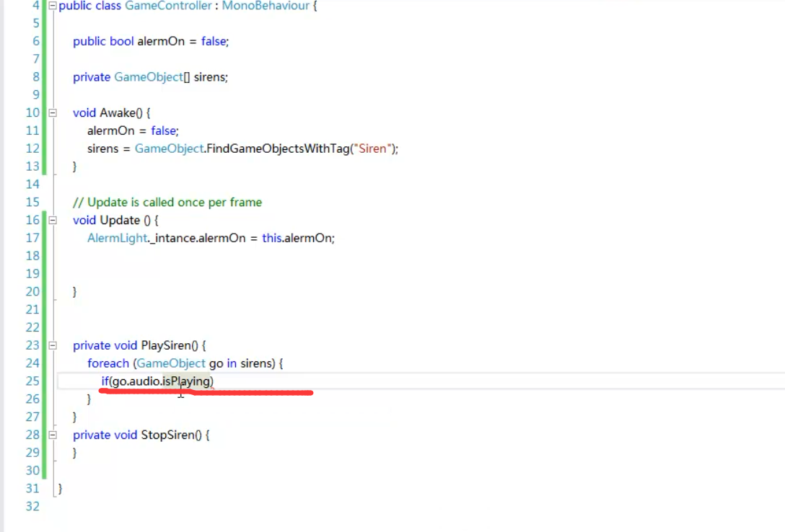Click the "Siren" string literal

point(372,149)
